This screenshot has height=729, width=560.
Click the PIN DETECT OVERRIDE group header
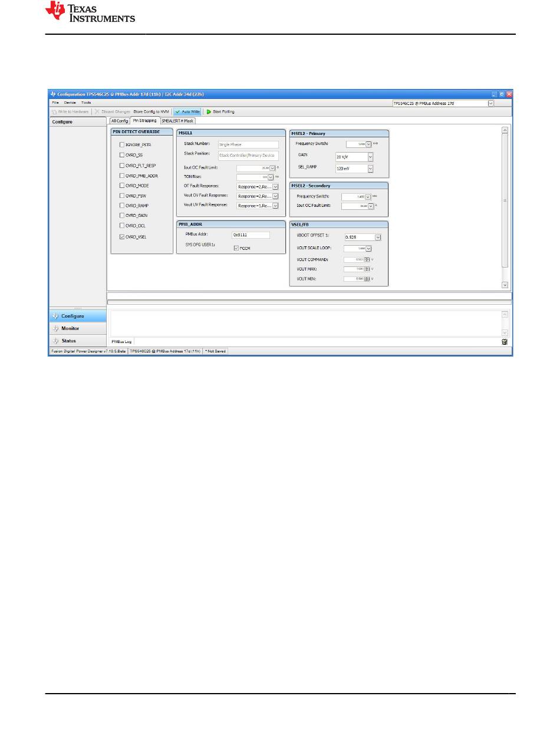click(142, 132)
